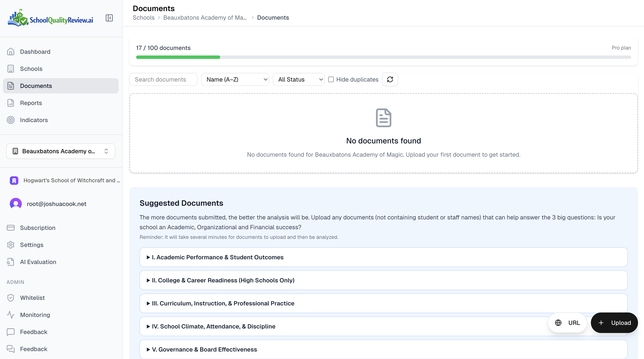
Task: Navigate to Schools via the breadcrumb
Action: [143, 18]
